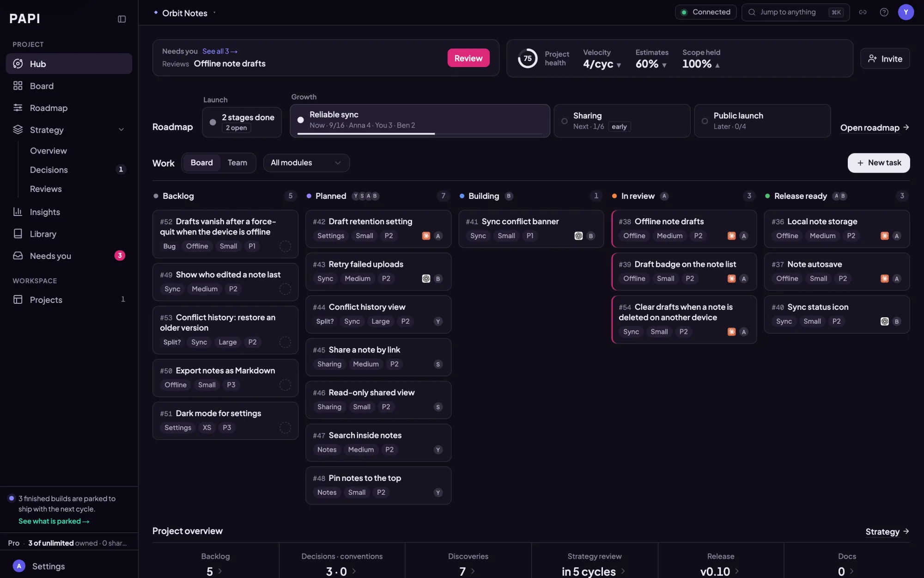Open Roadmap from the sidebar
The image size is (924, 578).
(x=69, y=108)
